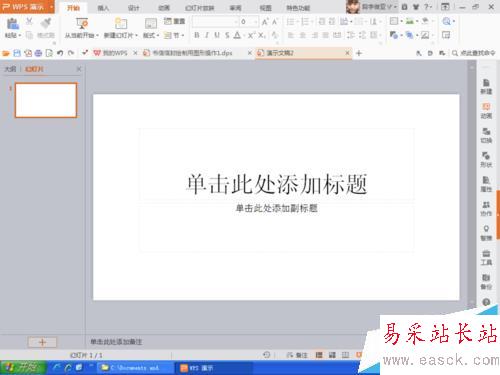Image resolution: width=500 pixels, height=375 pixels.
Task: Click the Undo arrow icon
Action: [x=60, y=53]
